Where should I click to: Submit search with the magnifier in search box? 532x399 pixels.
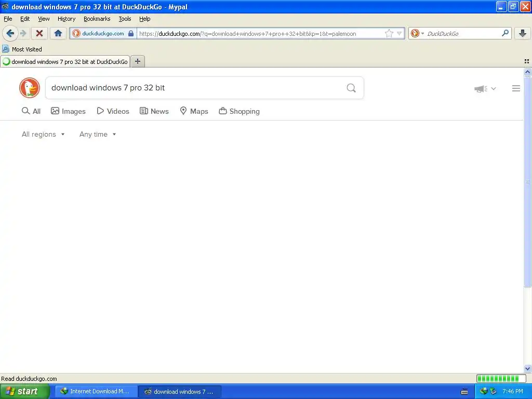pyautogui.click(x=351, y=88)
